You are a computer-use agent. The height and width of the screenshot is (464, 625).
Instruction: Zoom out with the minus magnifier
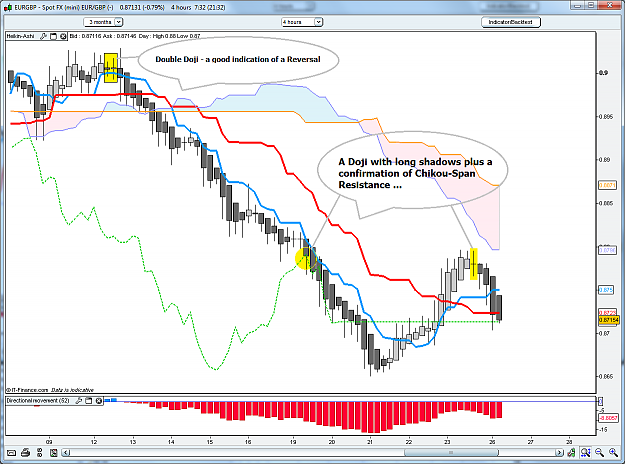599,452
